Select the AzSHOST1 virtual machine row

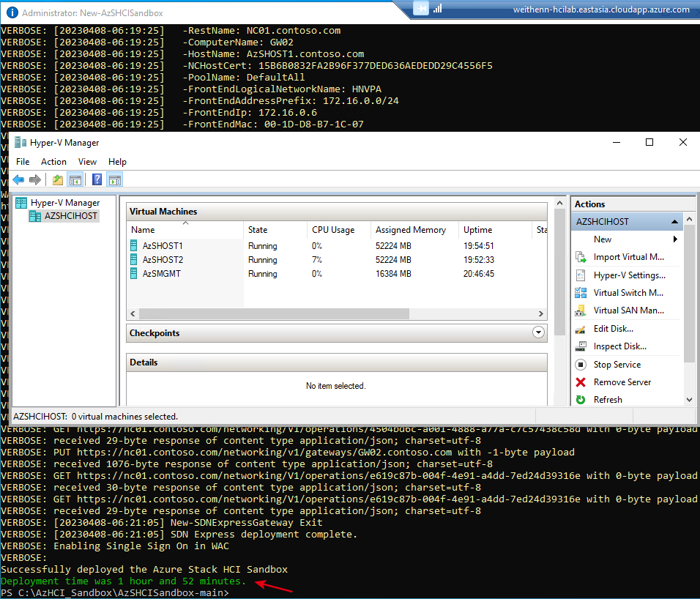coord(337,245)
